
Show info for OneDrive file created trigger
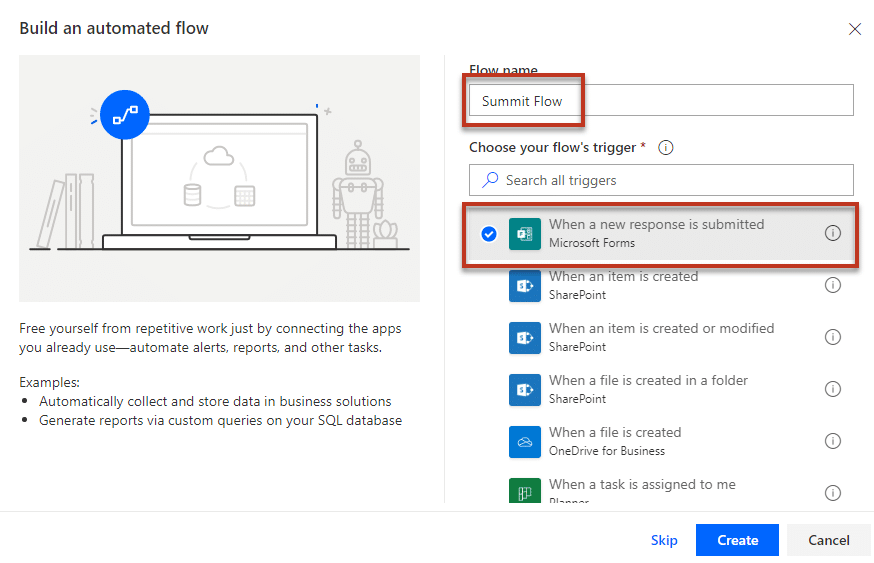tap(832, 441)
